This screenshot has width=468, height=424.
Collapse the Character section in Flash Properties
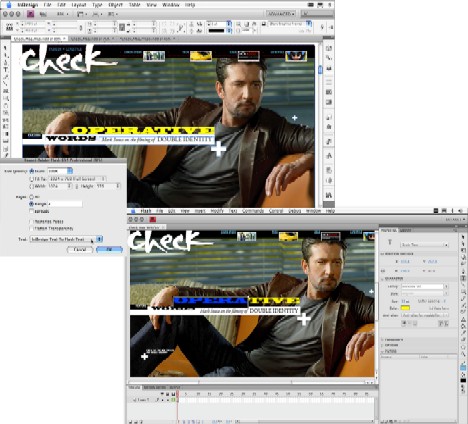point(383,278)
